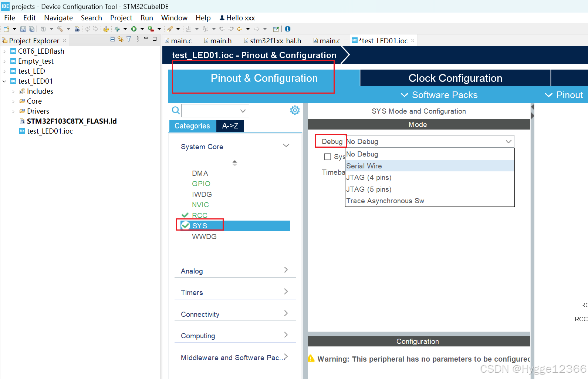Click the category list sort arrows
This screenshot has height=379, width=588.
tap(234, 163)
